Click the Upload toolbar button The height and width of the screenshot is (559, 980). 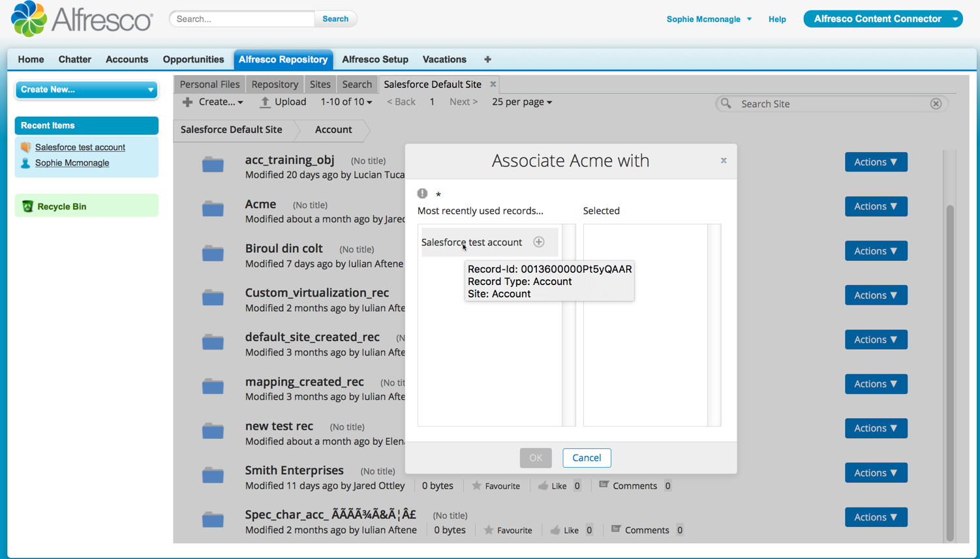pyautogui.click(x=283, y=102)
